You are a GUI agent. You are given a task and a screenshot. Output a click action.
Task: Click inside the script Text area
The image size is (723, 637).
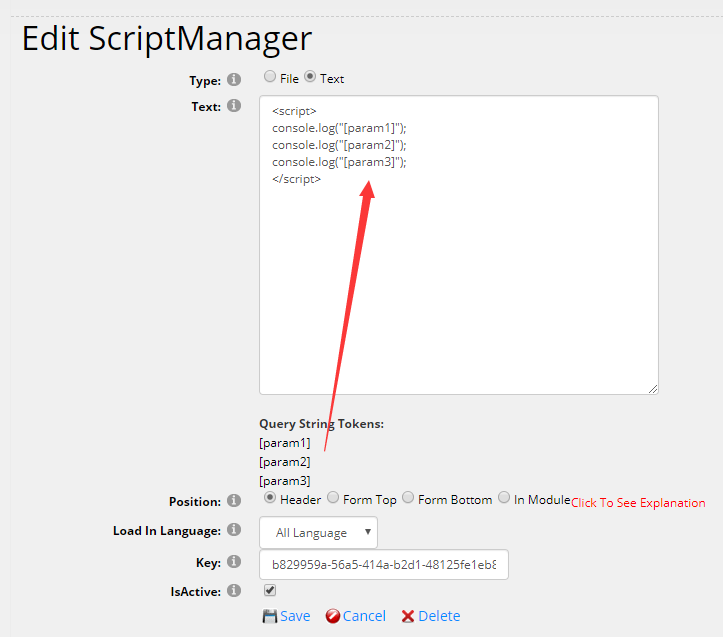(x=459, y=245)
